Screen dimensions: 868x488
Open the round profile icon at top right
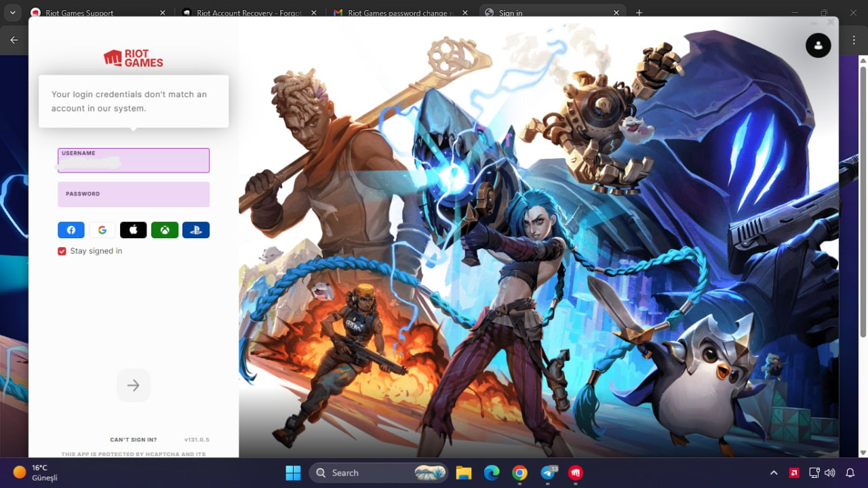point(818,45)
